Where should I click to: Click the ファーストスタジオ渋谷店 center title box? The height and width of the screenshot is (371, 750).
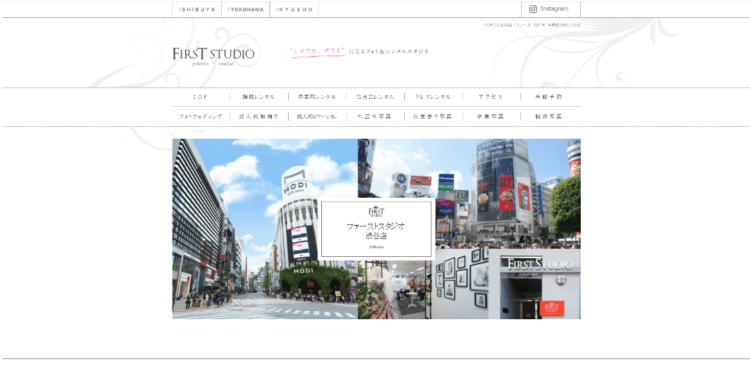coord(376,229)
